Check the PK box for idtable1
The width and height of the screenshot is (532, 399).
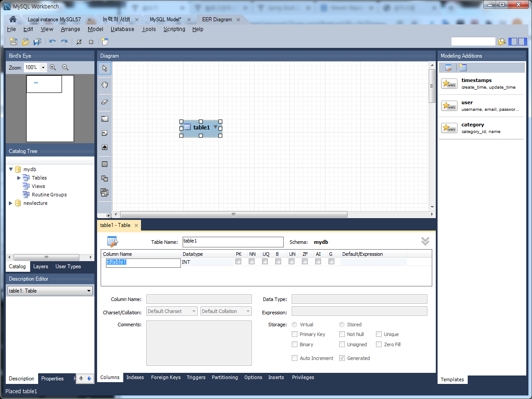[239, 262]
